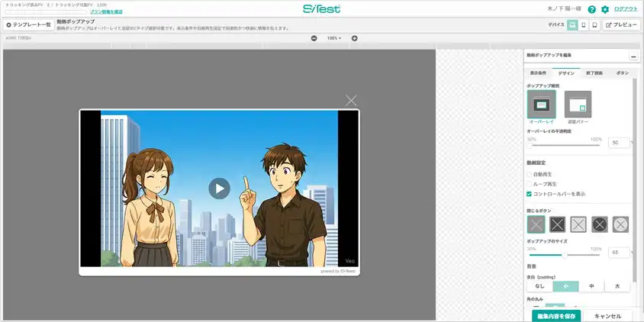Switch to the ボタン tab
Screen dimensions: 644x322
(x=622, y=73)
